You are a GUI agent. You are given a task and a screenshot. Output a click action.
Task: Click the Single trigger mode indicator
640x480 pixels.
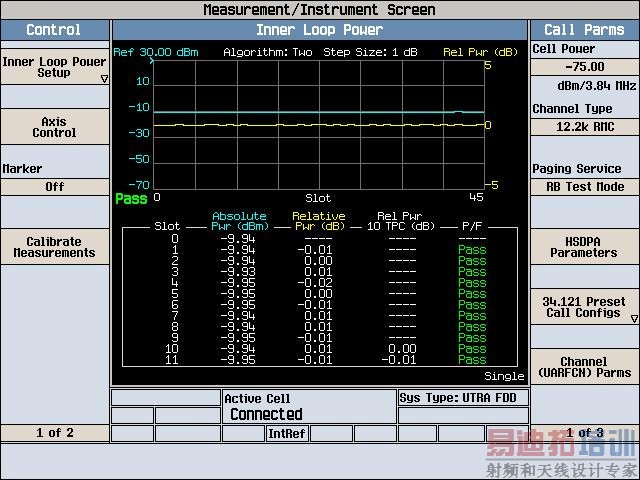click(x=504, y=376)
